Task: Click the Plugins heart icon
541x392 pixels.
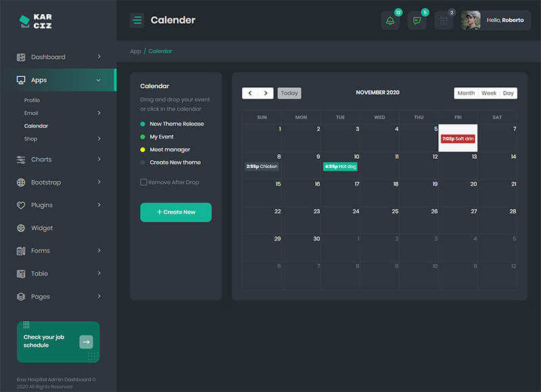Action: pyautogui.click(x=21, y=205)
